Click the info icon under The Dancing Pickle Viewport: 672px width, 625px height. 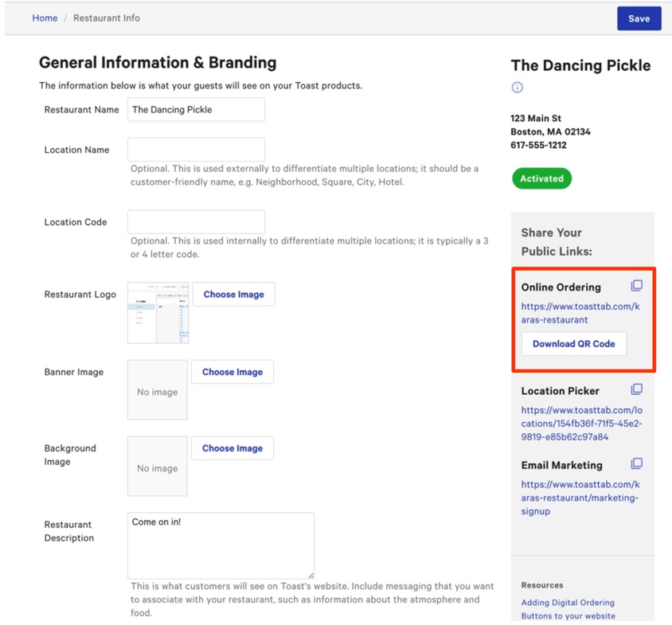click(518, 88)
